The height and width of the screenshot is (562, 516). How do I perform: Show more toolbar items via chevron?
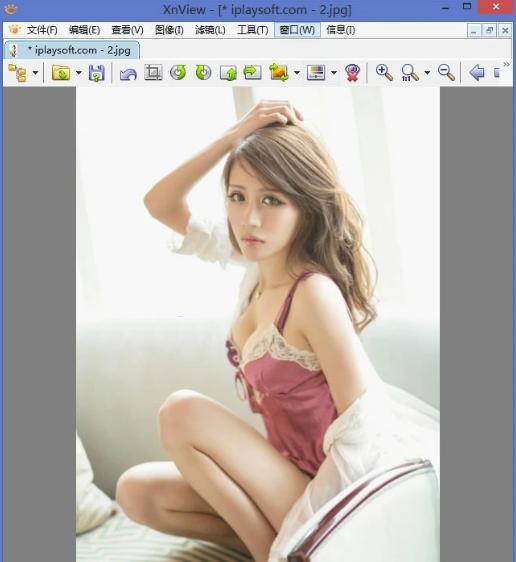tap(506, 65)
